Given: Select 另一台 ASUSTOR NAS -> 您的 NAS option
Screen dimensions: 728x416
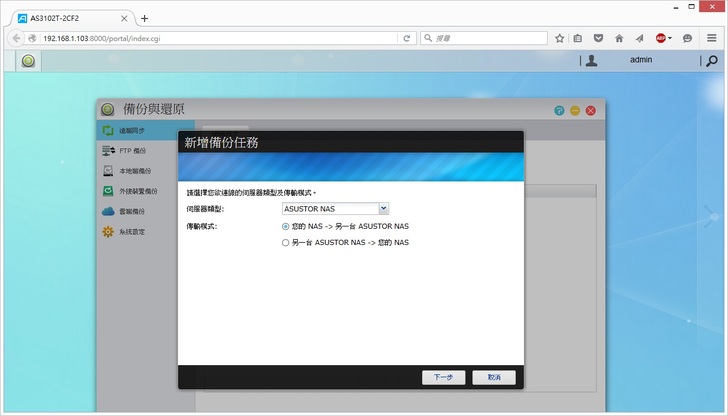Looking at the screenshot, I should point(286,242).
